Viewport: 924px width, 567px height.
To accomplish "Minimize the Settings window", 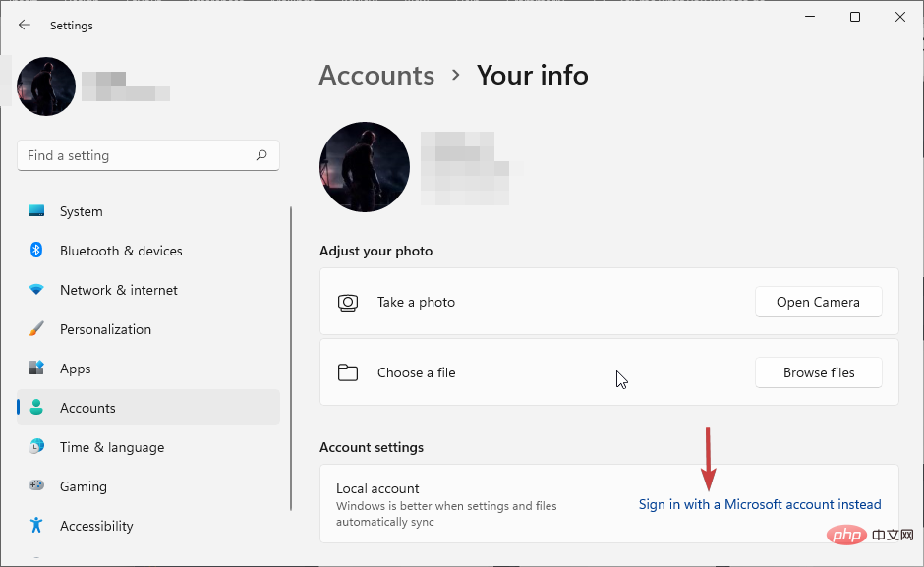I will pyautogui.click(x=810, y=17).
